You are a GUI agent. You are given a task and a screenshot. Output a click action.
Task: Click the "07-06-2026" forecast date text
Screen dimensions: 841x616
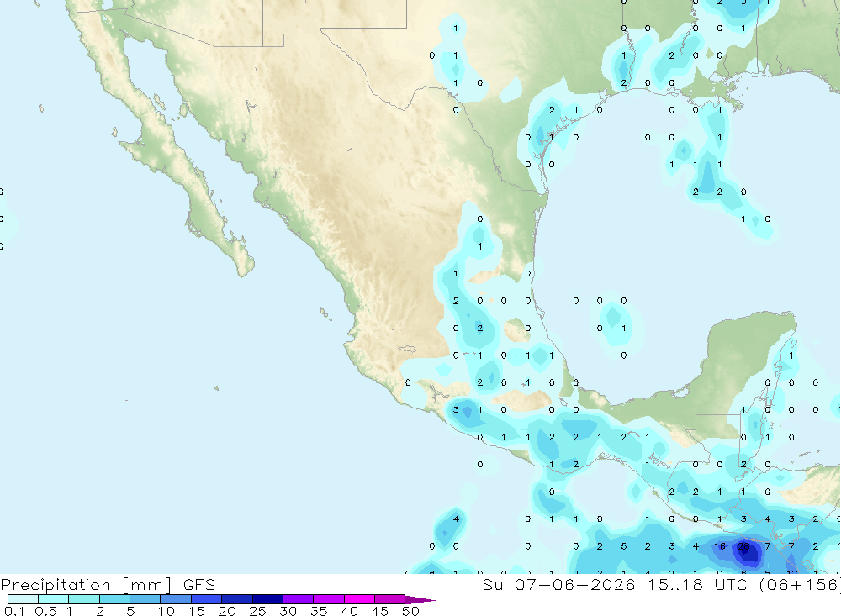(575, 584)
